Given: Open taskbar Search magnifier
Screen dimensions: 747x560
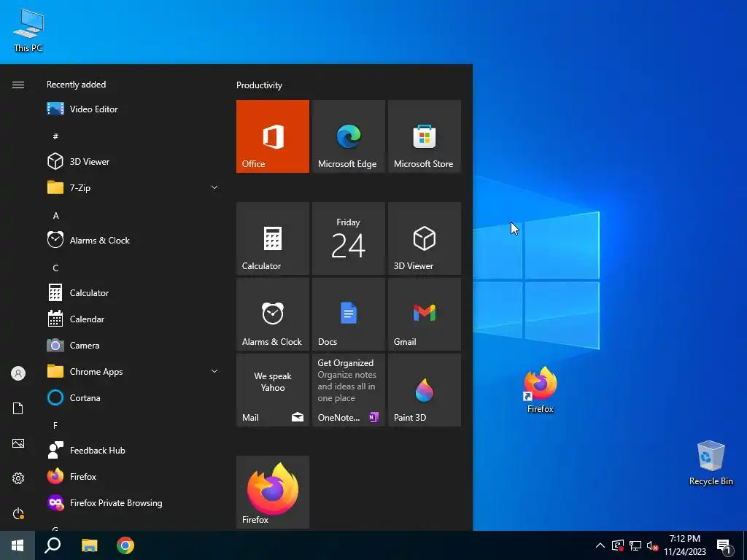Looking at the screenshot, I should click(x=53, y=545).
